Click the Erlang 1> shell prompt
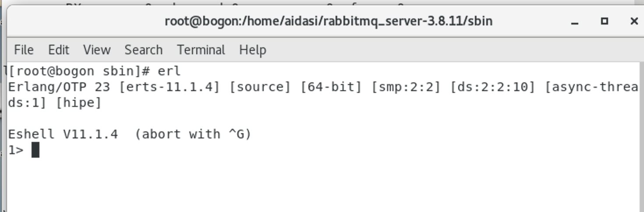This screenshot has height=212, width=644. point(16,150)
